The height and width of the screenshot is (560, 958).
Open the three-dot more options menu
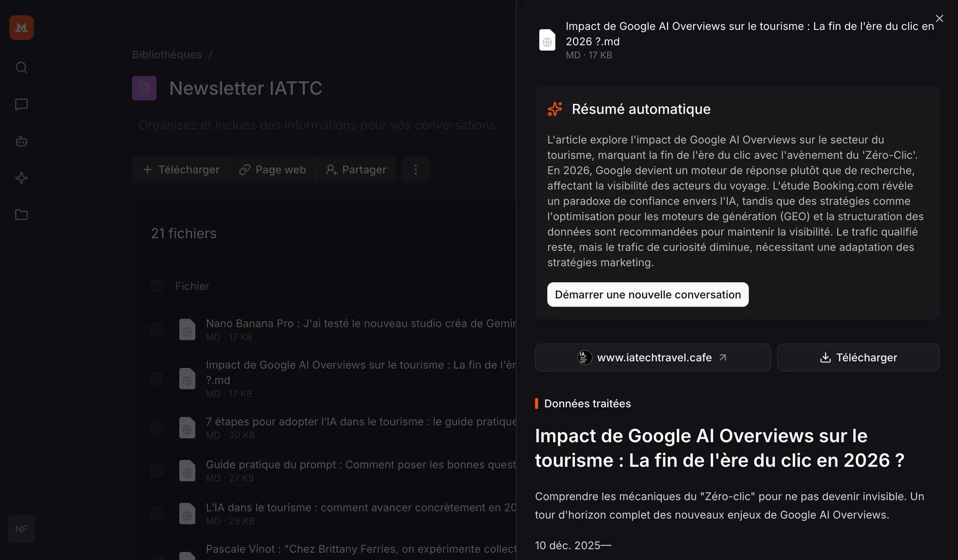coord(415,170)
